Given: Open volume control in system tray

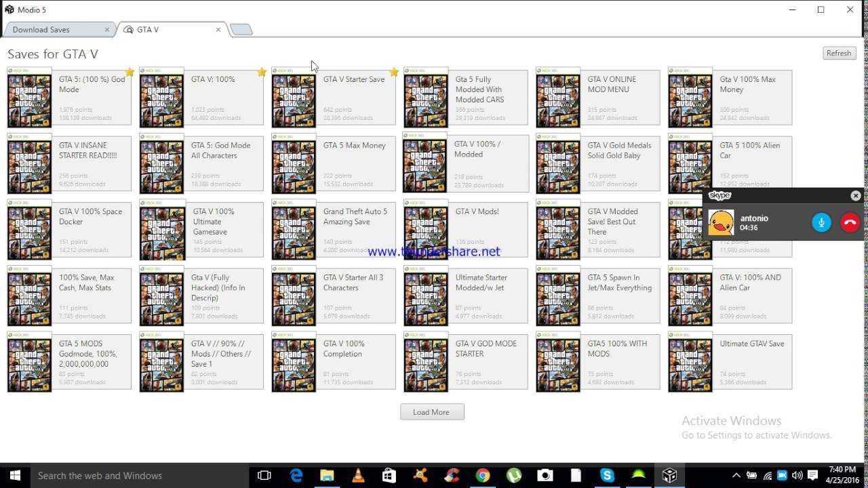Looking at the screenshot, I should (x=797, y=476).
